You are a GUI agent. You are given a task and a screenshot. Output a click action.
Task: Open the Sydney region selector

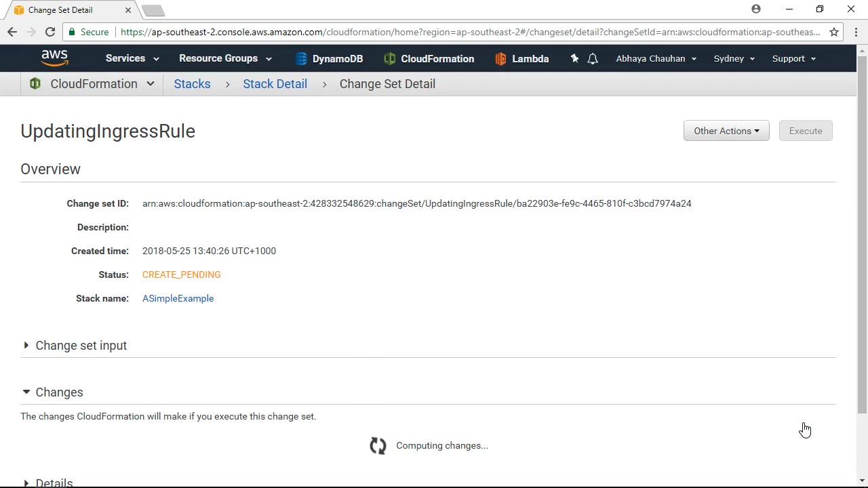(734, 59)
